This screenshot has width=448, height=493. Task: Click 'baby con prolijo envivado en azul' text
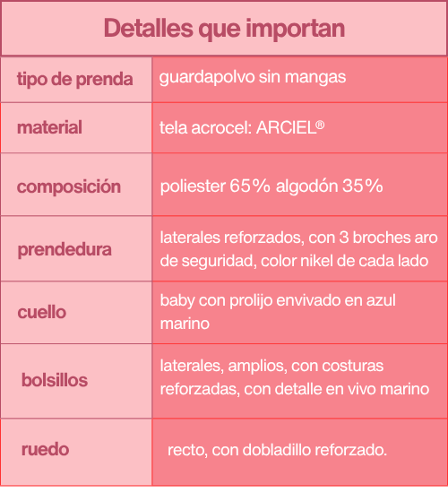click(x=278, y=301)
